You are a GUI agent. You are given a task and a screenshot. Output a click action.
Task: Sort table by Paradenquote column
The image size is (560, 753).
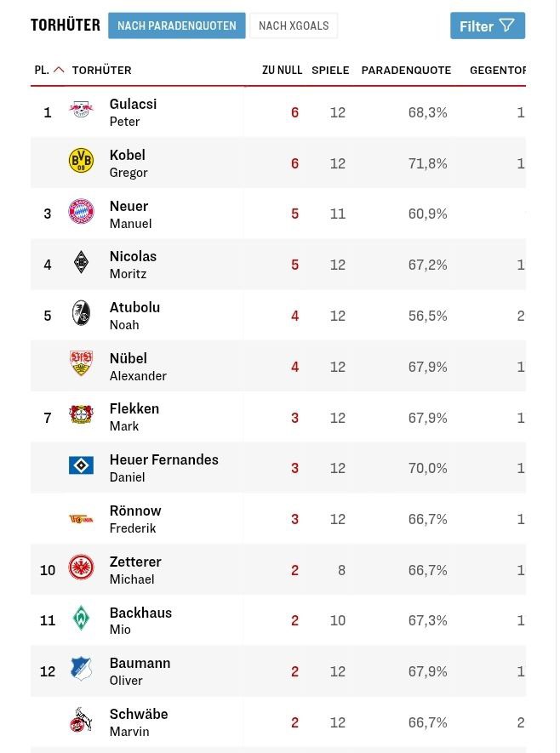tap(406, 70)
